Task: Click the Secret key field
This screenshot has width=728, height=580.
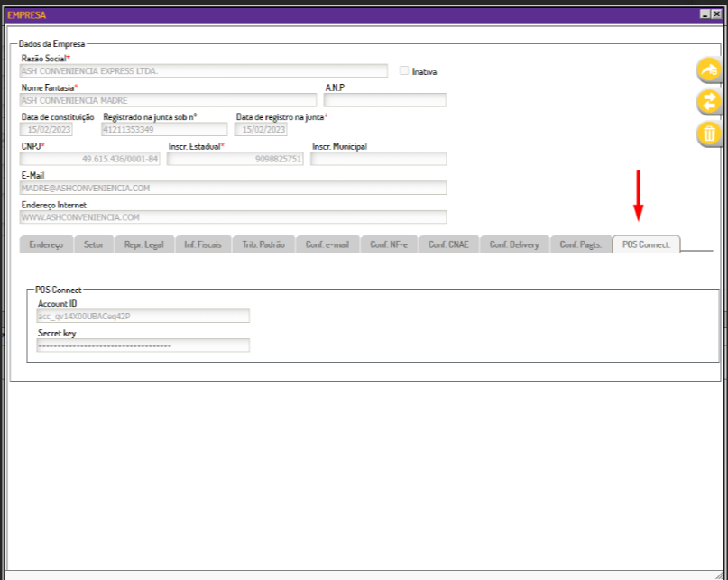Action: click(143, 345)
